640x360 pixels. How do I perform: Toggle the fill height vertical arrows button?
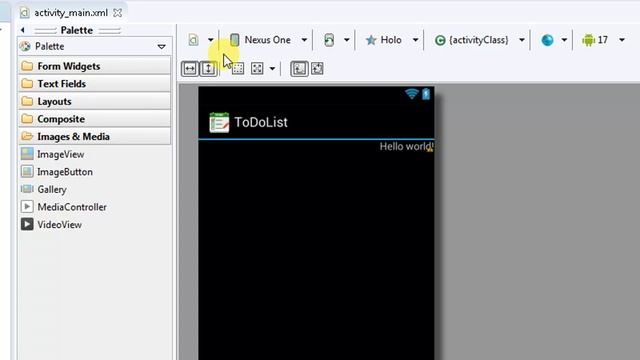click(x=209, y=69)
